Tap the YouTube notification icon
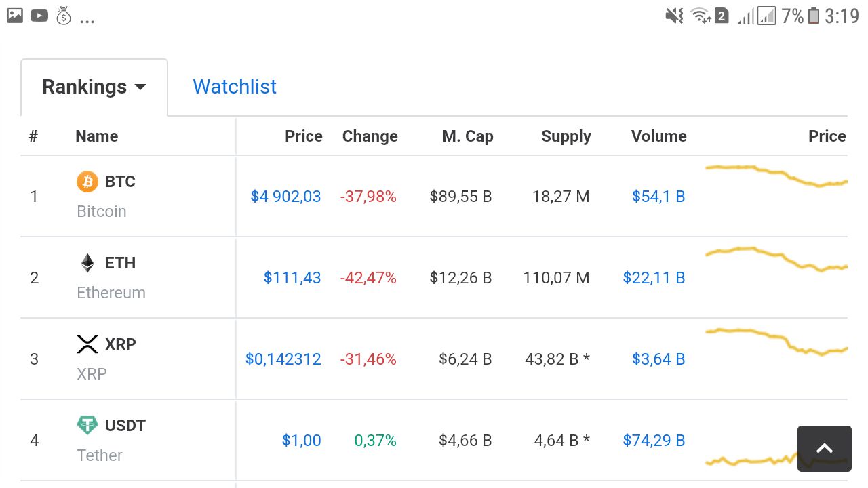Viewport: 868px width, 488px height. tap(39, 16)
